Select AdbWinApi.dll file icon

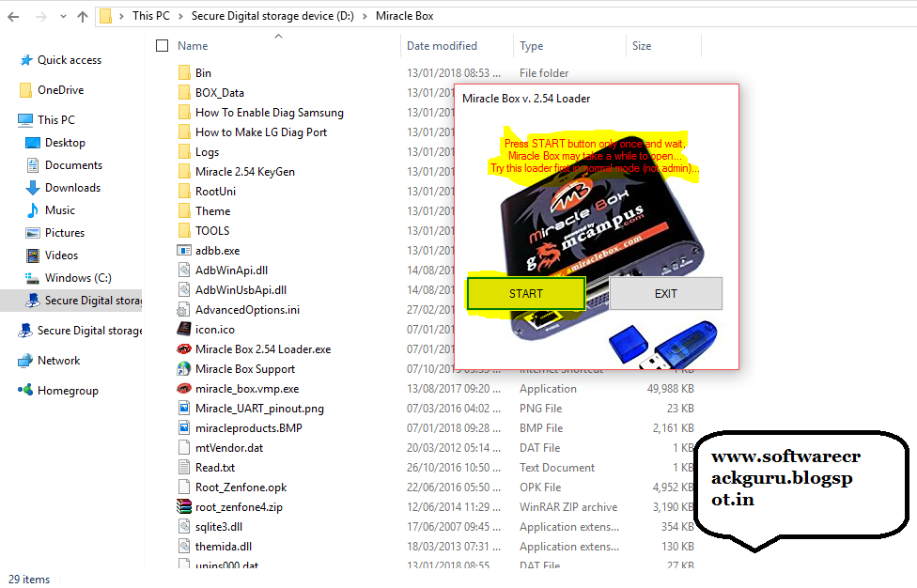pyautogui.click(x=184, y=270)
